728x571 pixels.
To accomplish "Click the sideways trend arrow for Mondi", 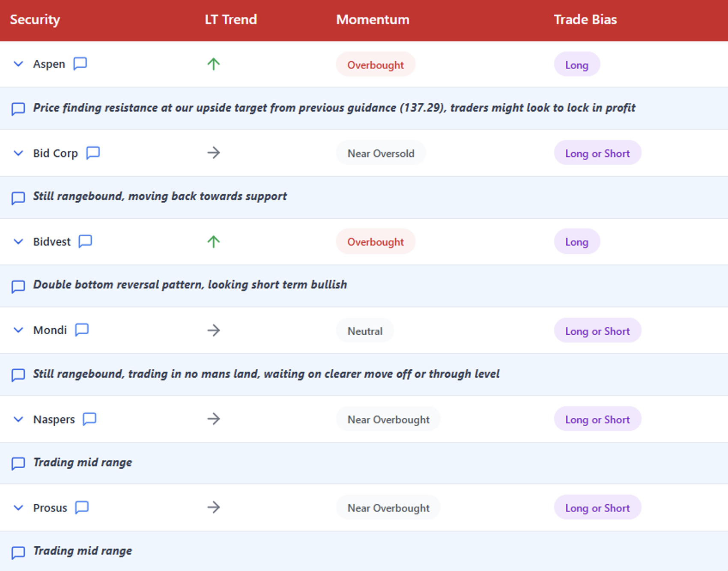I will (213, 330).
